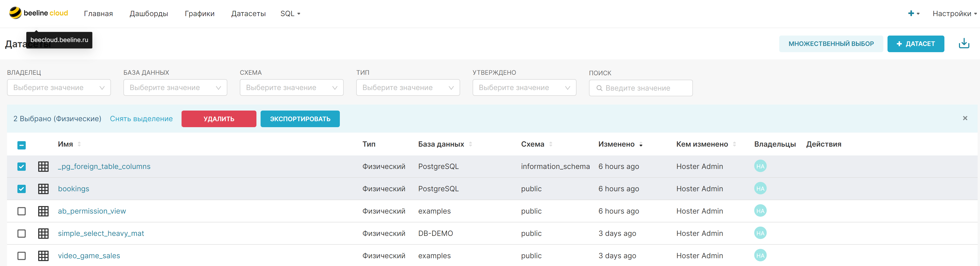
Task: Open the Схема filter dropdown
Action: (x=292, y=87)
